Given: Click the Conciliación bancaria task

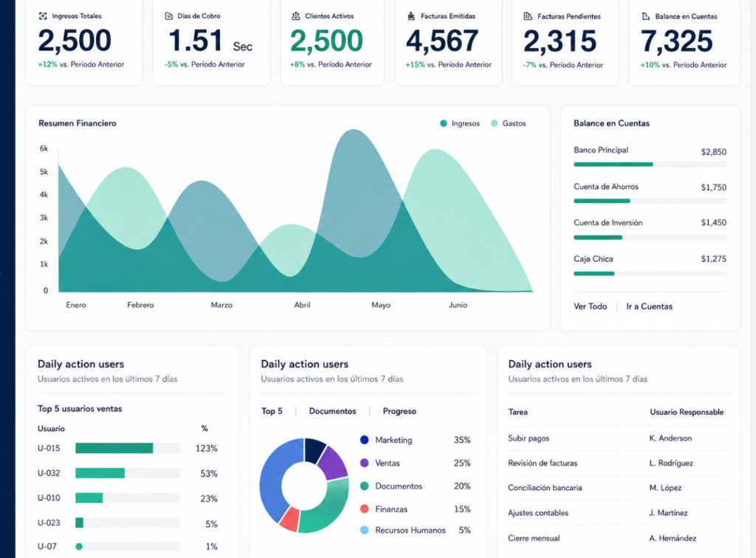Looking at the screenshot, I should point(545,488).
